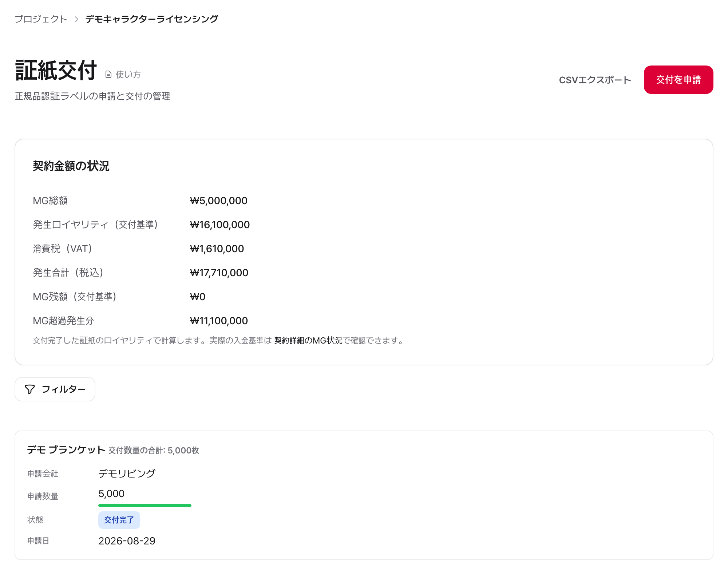728x575 pixels.
Task: Click the 契約金額の状況 heading
Action: pos(71,166)
